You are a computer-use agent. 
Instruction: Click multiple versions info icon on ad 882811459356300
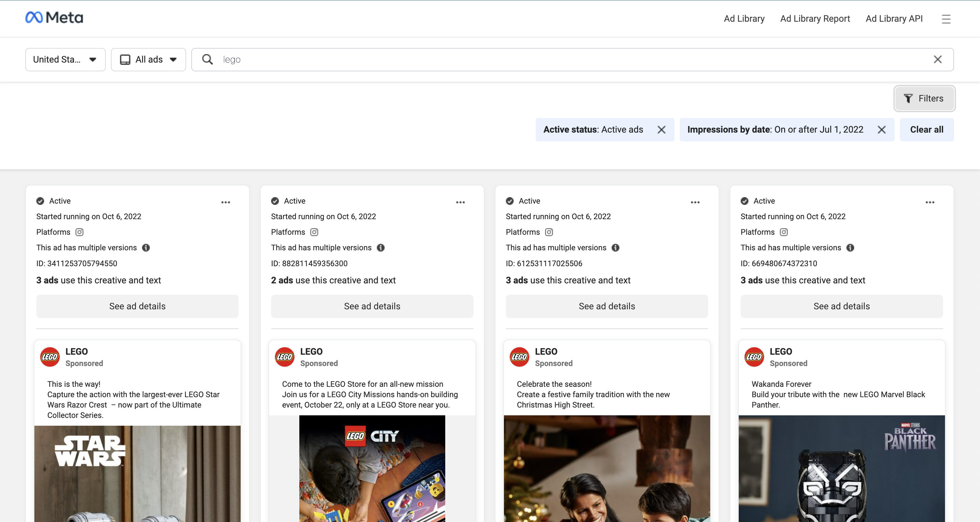click(381, 248)
